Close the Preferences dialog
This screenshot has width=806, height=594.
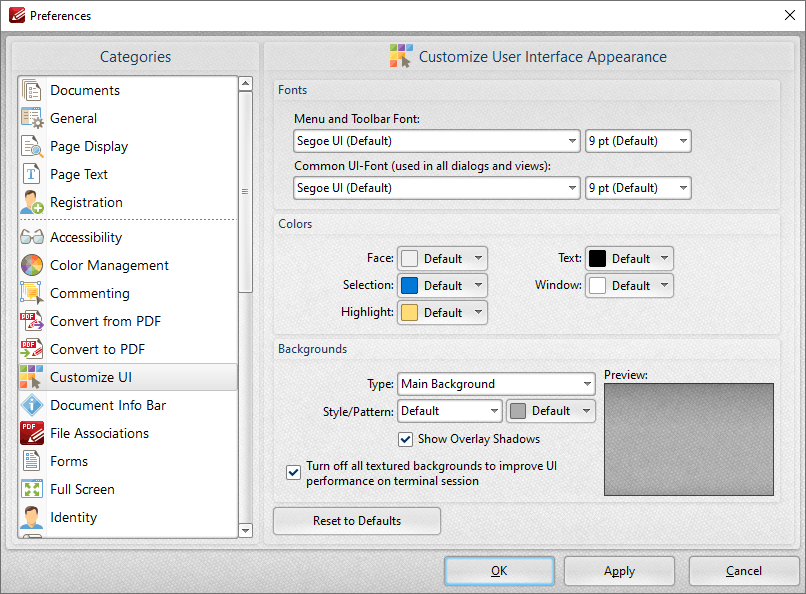790,15
